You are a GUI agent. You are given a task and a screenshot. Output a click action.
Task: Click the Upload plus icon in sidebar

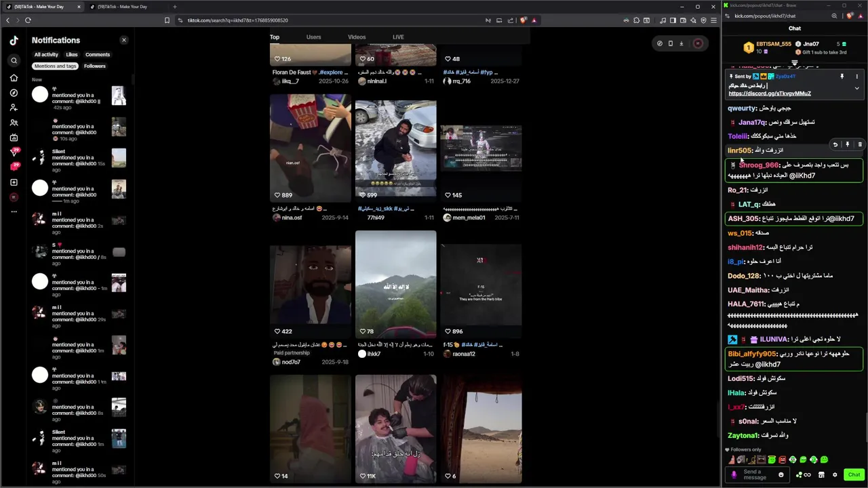pyautogui.click(x=14, y=182)
